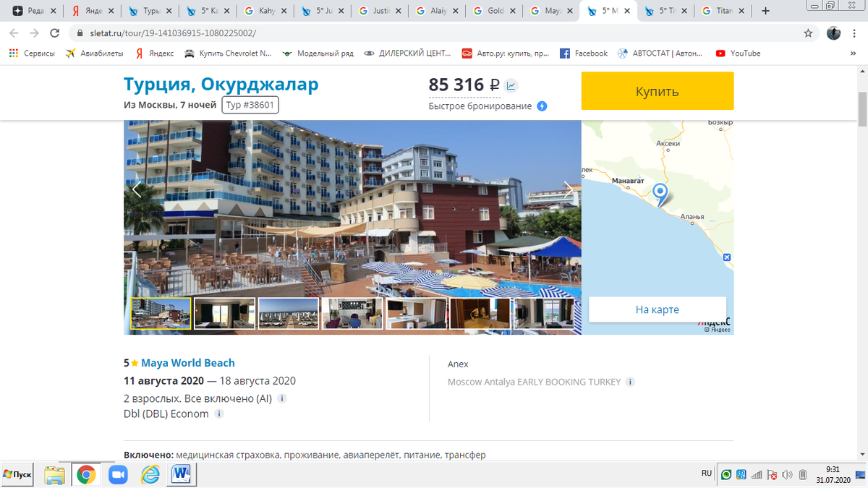Viewport: 868px width, 488px height.
Task: Open a new browser tab
Action: [765, 11]
